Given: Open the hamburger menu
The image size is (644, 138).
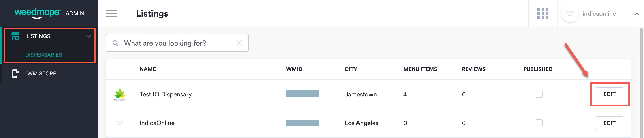Looking at the screenshot, I should pyautogui.click(x=111, y=14).
